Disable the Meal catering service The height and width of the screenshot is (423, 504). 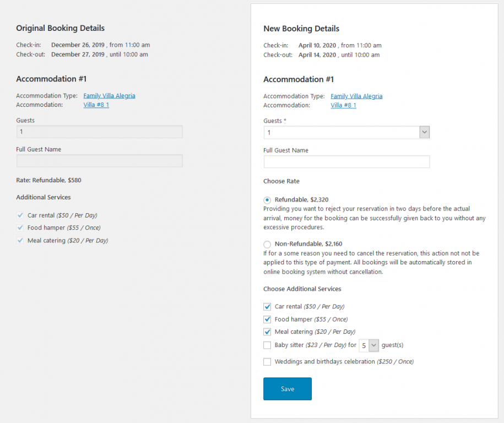pos(267,332)
